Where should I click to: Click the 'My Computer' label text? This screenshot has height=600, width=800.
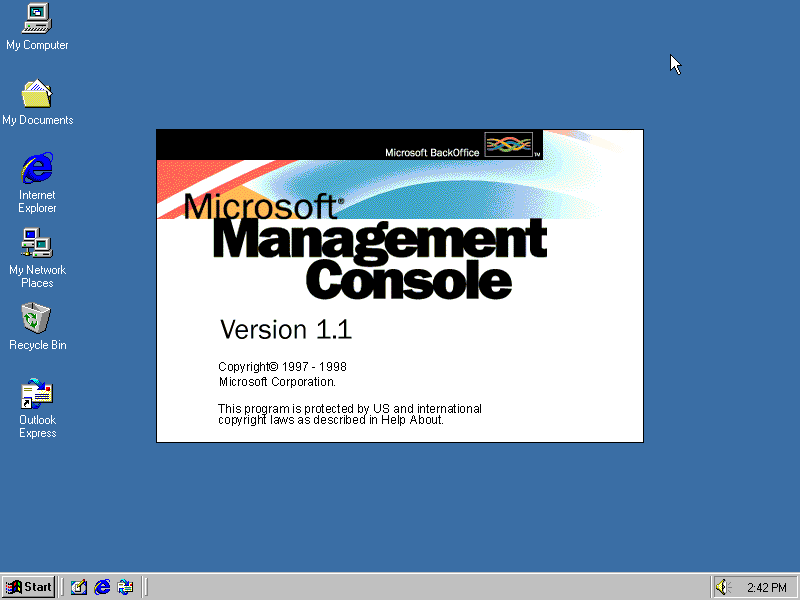tap(37, 45)
